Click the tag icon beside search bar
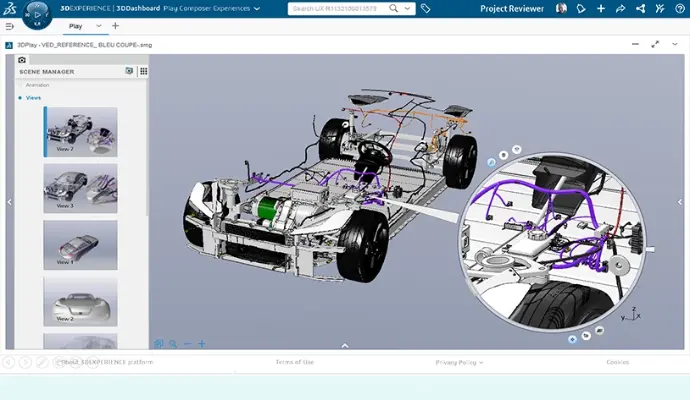 click(426, 8)
